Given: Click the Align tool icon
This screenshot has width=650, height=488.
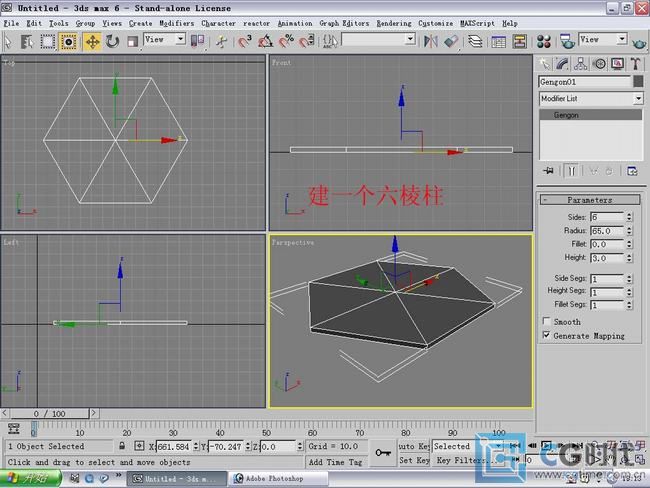Looking at the screenshot, I should pyautogui.click(x=451, y=41).
